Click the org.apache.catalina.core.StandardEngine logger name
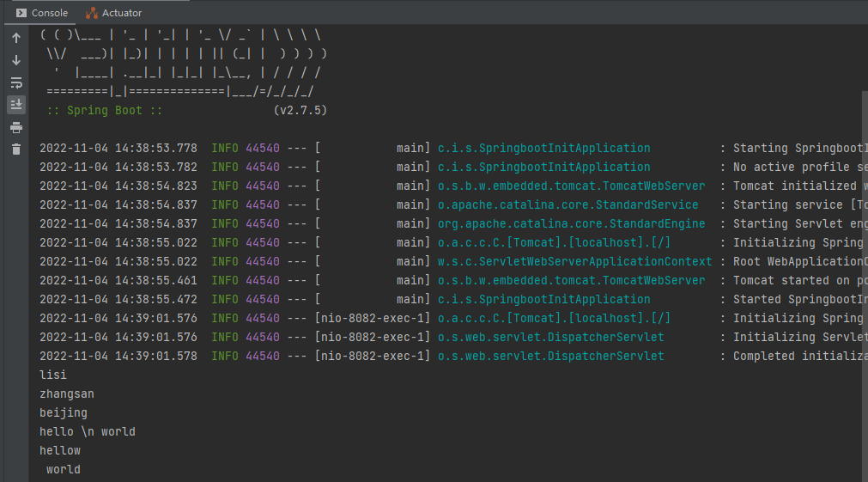Viewport: 868px width, 482px height. point(571,224)
